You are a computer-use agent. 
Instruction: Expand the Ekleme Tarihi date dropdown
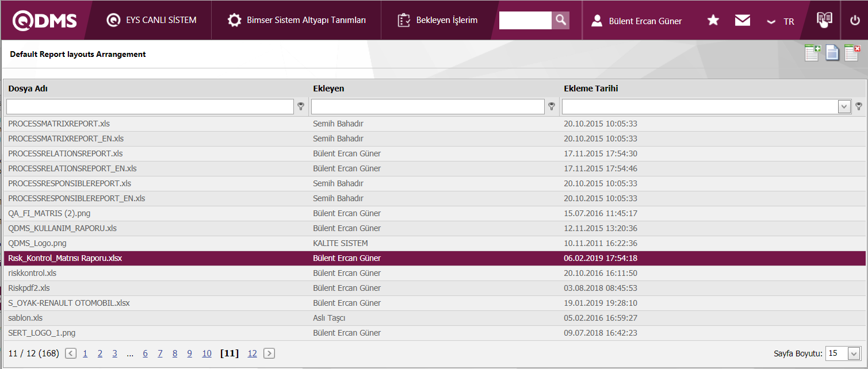point(844,106)
